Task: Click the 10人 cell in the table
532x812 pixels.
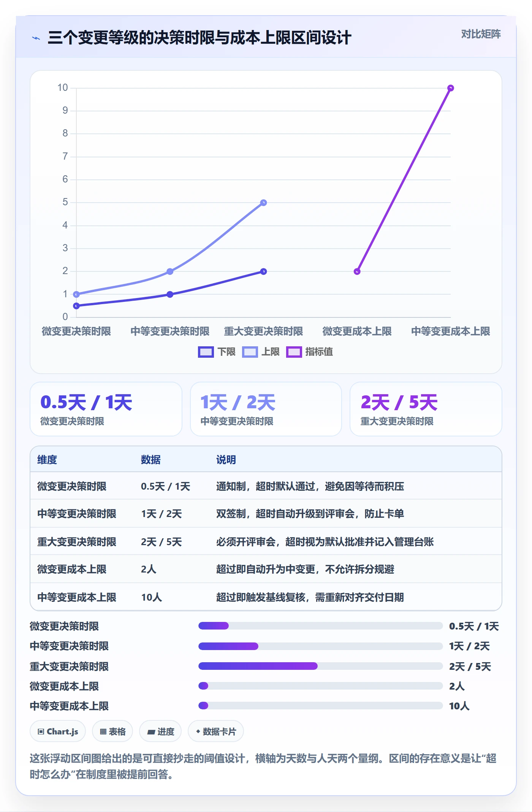Action: (152, 597)
